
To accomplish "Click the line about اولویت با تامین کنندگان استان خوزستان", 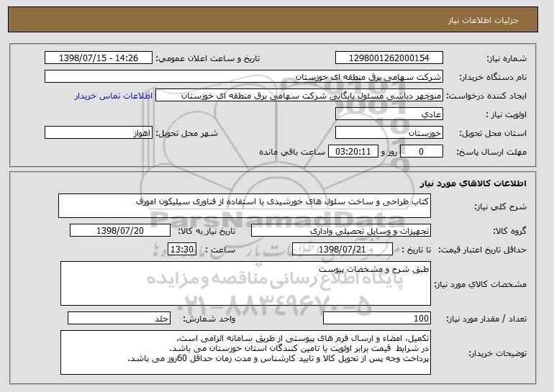I will point(299,349).
